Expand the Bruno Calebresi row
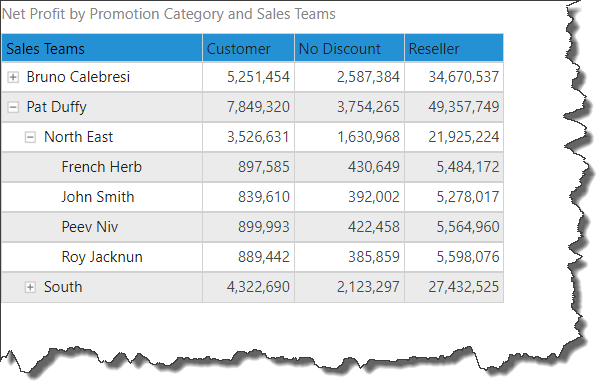Image resolution: width=610 pixels, height=392 pixels. [x=13, y=77]
